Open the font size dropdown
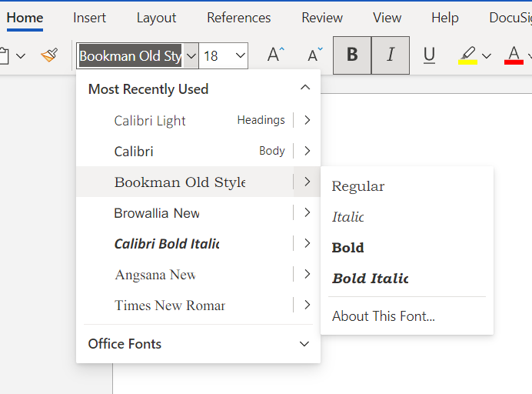This screenshot has height=394, width=532. [x=241, y=55]
